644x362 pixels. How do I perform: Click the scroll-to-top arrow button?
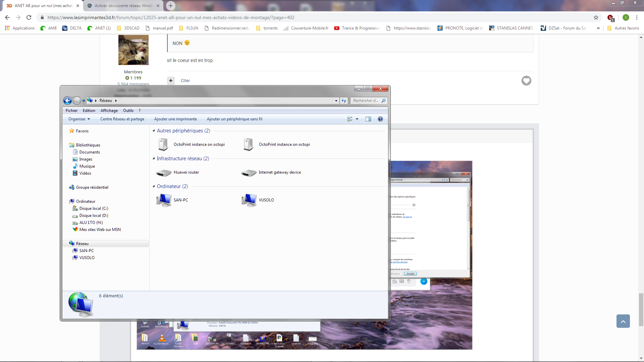623,321
